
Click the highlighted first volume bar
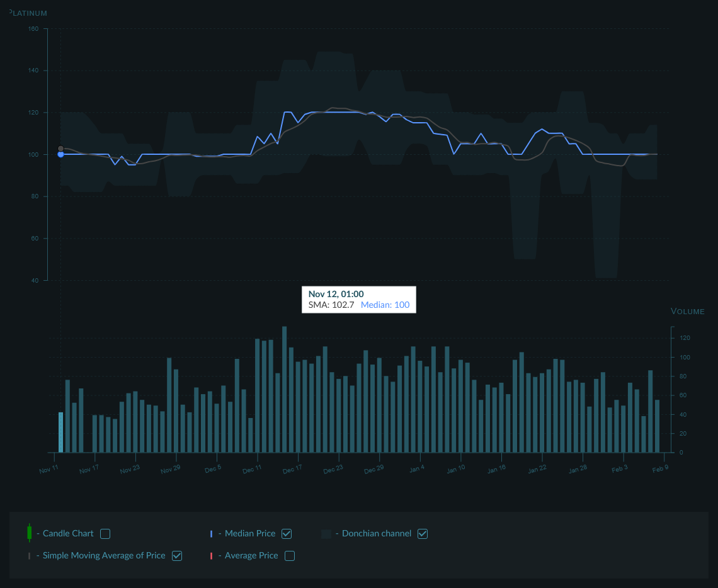61,433
